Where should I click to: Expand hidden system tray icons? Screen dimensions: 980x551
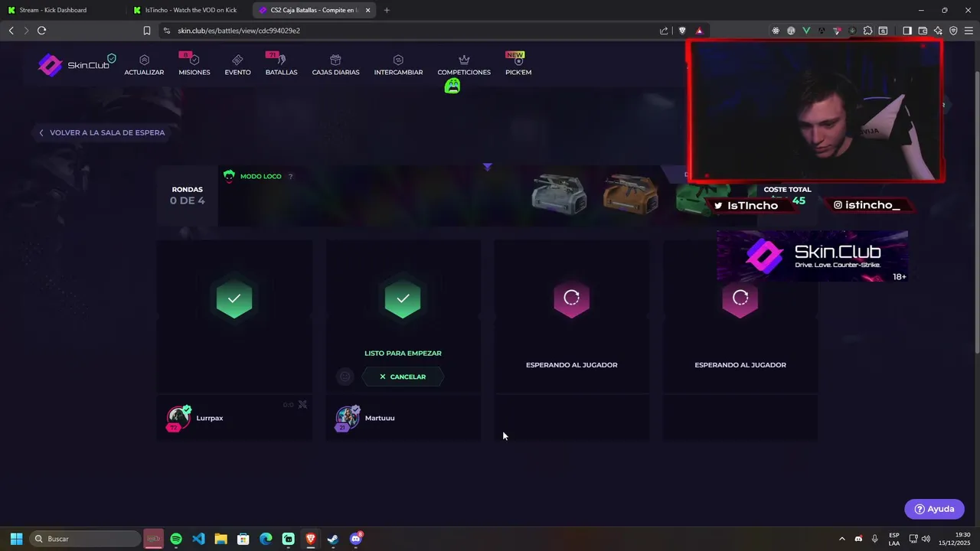click(841, 539)
